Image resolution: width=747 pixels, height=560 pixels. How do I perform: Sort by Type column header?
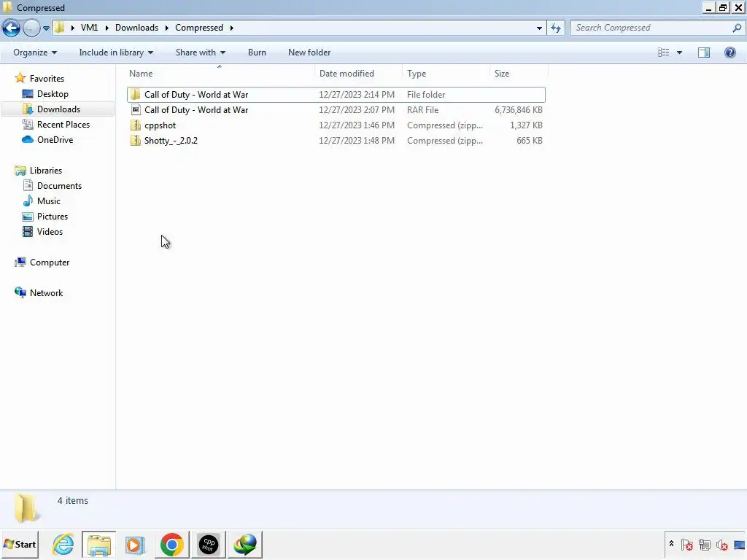click(x=417, y=74)
